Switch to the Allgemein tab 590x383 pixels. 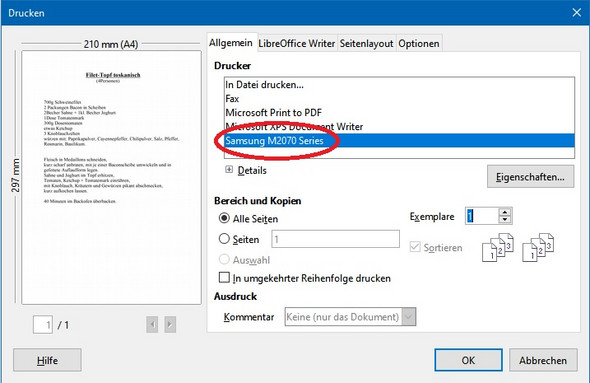click(231, 43)
